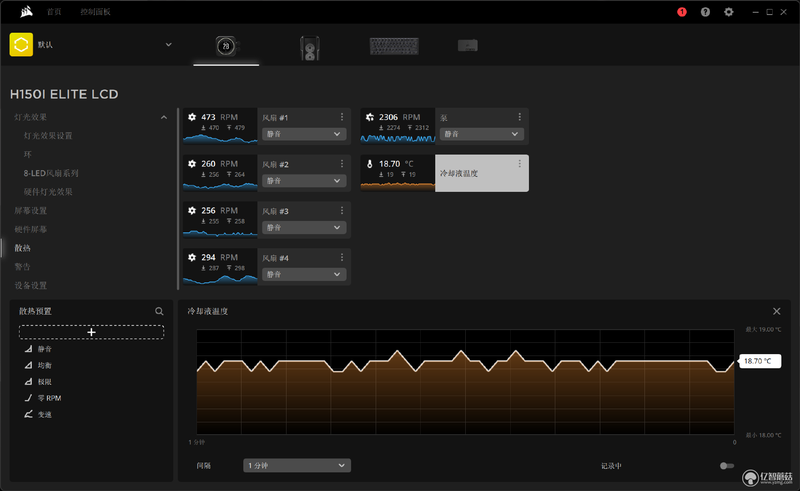Open the 间隔 1 分钟 dropdown
Screen dimensions: 800x491
coord(297,465)
